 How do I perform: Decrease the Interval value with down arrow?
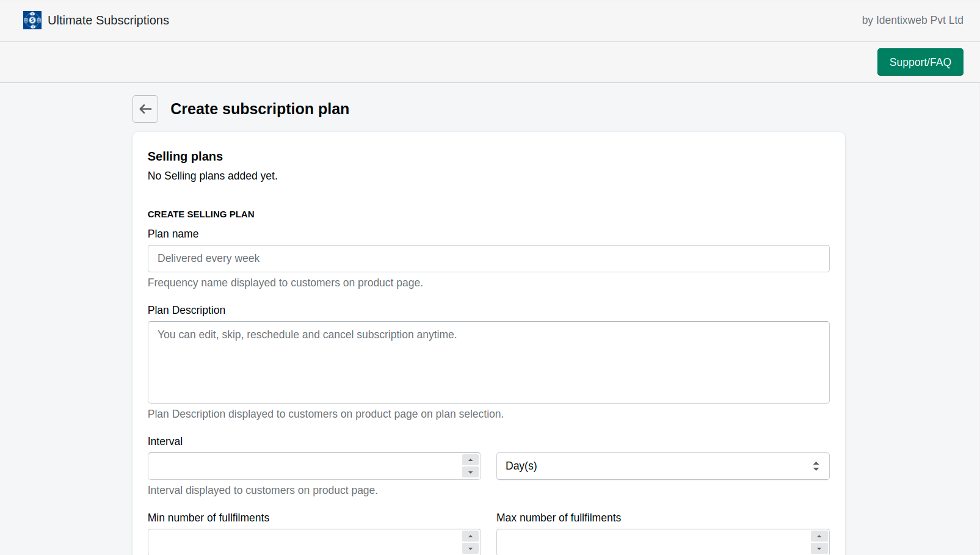470,473
